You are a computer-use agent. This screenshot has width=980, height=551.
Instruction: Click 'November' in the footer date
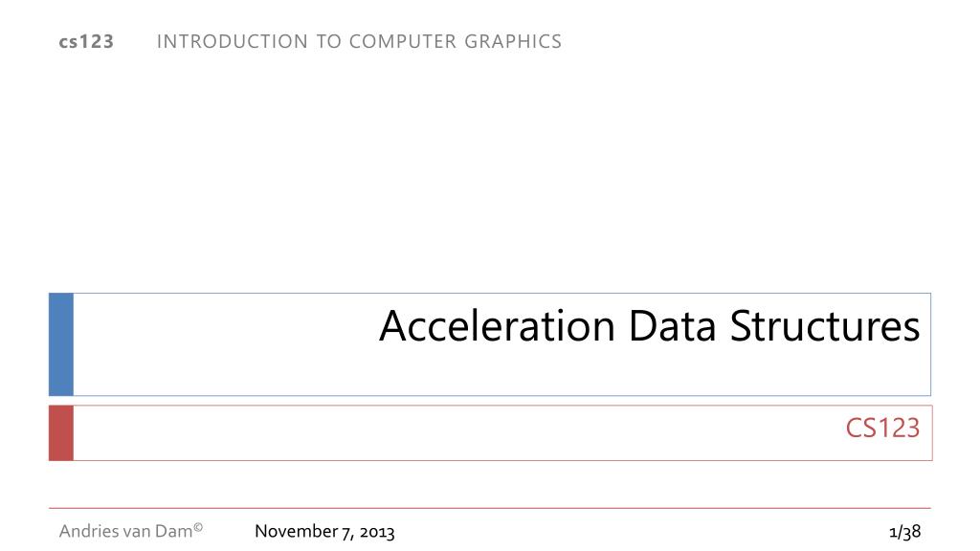click(x=297, y=531)
